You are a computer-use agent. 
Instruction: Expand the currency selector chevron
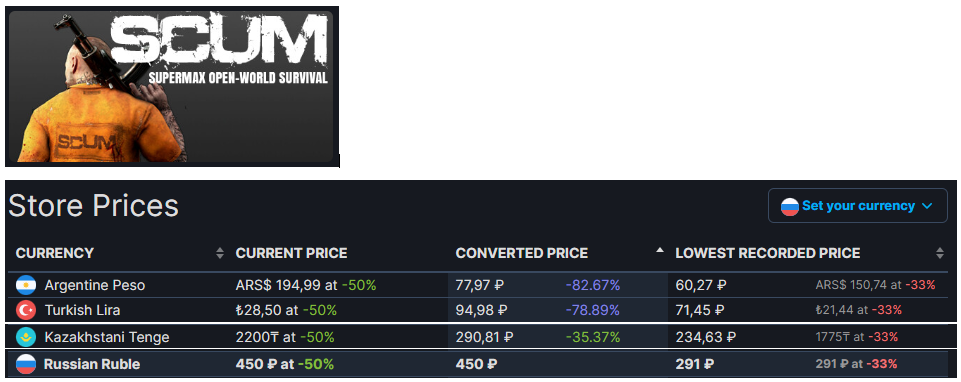(x=927, y=206)
